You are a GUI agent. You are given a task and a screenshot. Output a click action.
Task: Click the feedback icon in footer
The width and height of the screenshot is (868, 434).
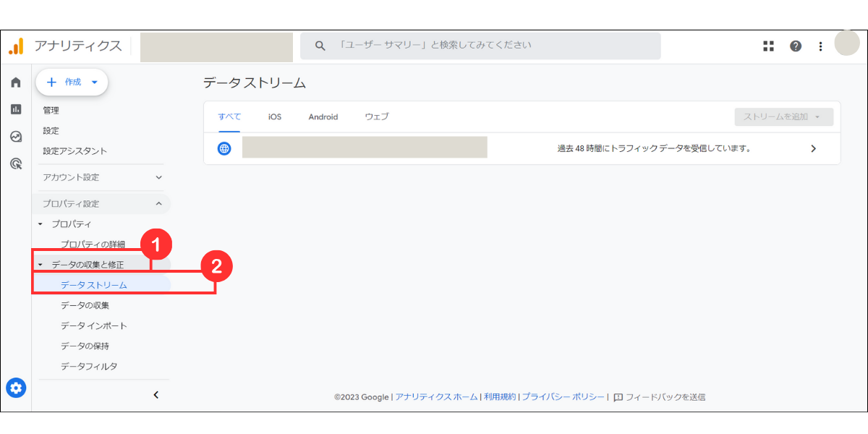coord(618,397)
